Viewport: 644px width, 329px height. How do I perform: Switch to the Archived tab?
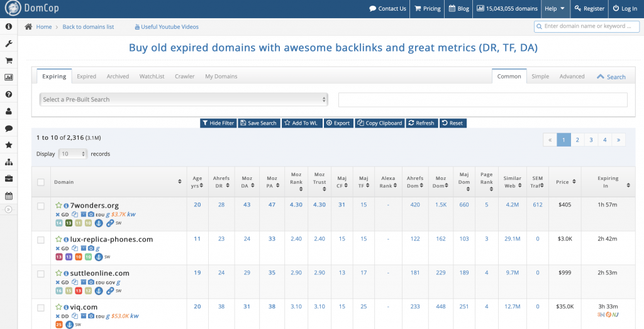118,76
